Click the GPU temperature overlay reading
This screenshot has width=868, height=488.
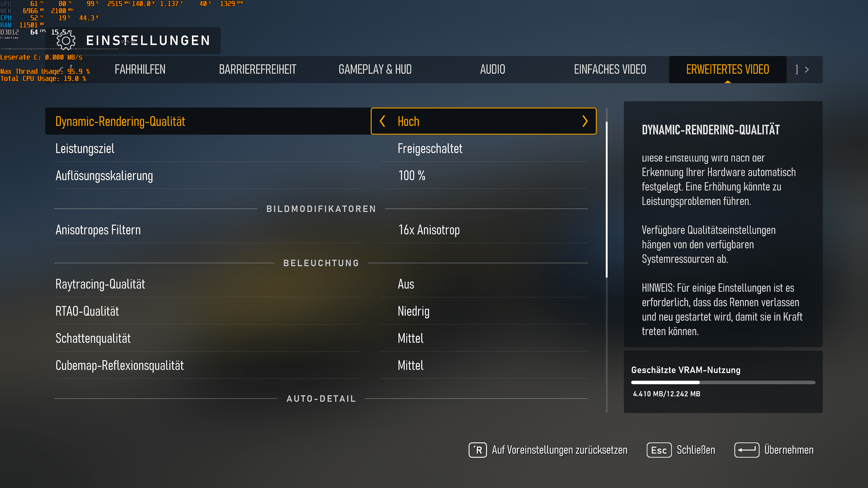point(37,4)
